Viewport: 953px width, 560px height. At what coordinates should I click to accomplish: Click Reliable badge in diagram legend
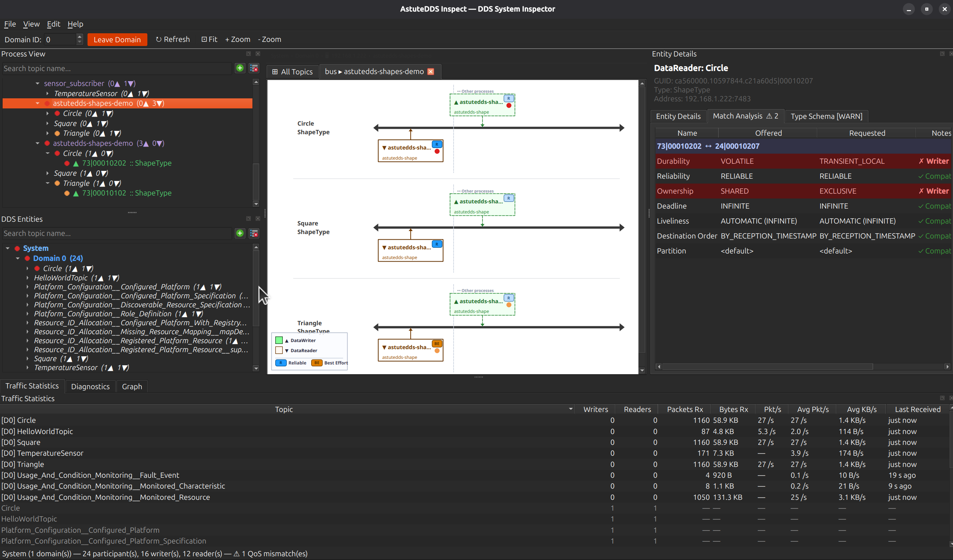[281, 363]
